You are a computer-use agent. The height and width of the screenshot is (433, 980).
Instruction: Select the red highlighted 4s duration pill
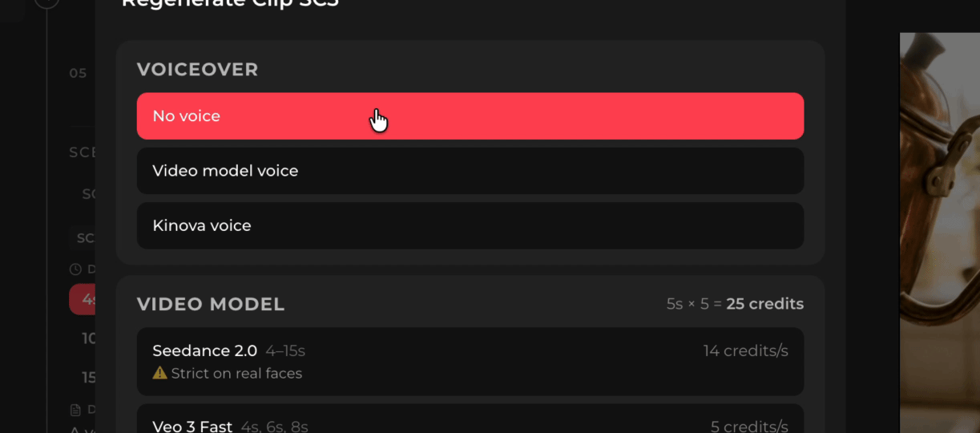[83, 299]
